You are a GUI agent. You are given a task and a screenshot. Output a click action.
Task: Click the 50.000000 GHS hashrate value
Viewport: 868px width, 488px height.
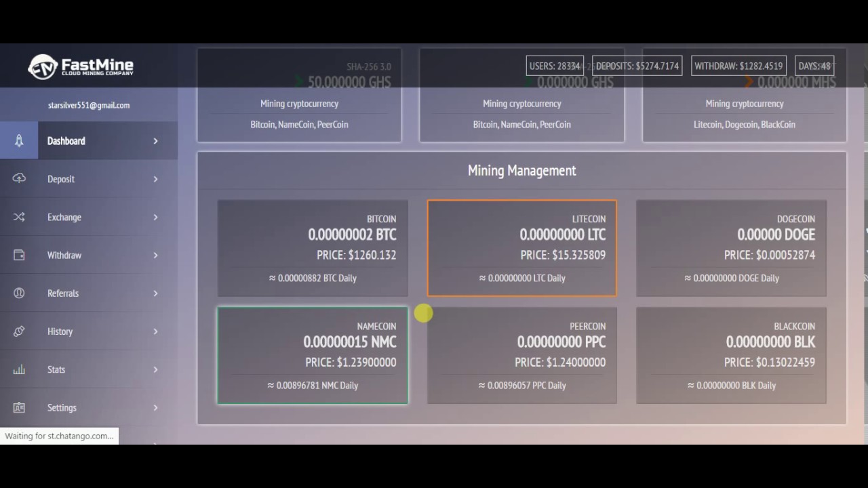click(349, 83)
